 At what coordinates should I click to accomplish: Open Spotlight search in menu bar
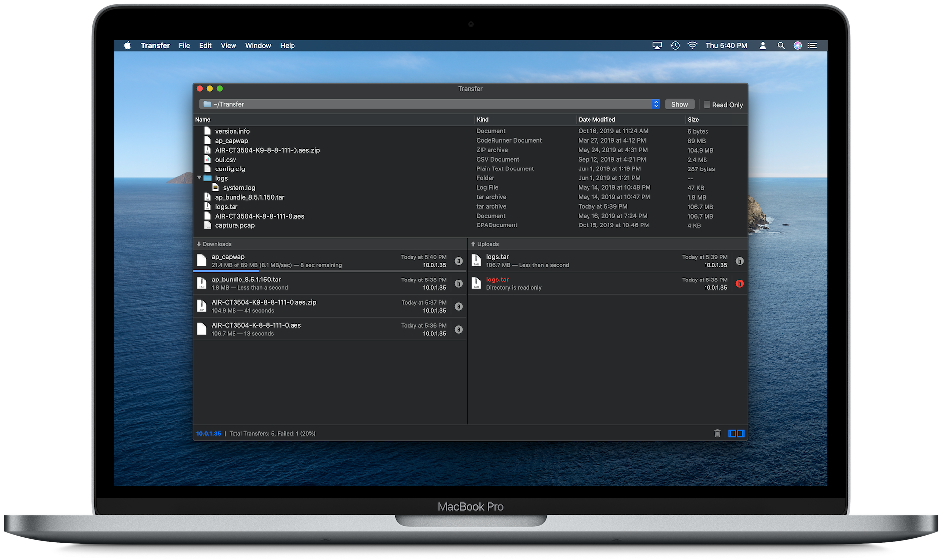coord(781,46)
